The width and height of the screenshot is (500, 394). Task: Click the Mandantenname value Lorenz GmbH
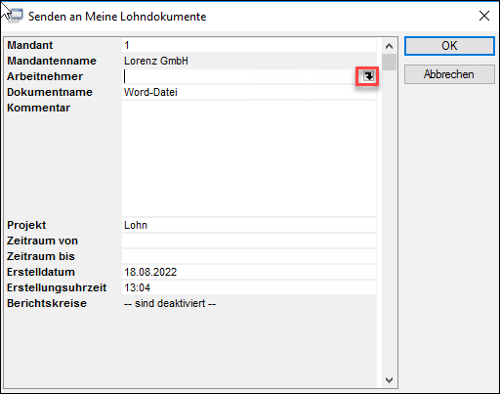point(156,61)
